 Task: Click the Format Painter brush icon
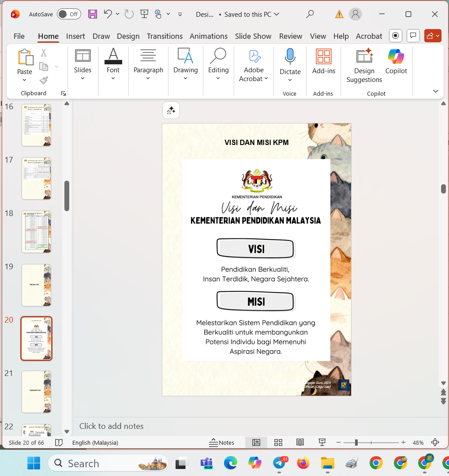(x=44, y=80)
